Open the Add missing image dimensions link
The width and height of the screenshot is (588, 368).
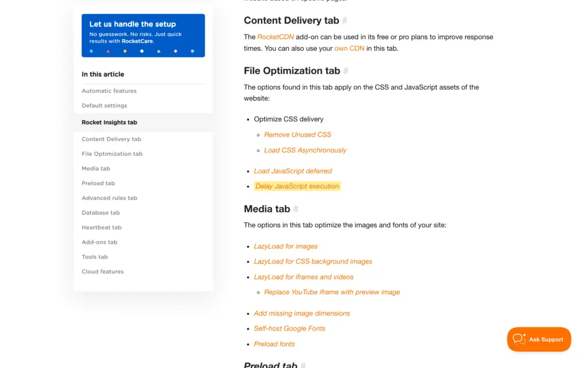point(302,313)
